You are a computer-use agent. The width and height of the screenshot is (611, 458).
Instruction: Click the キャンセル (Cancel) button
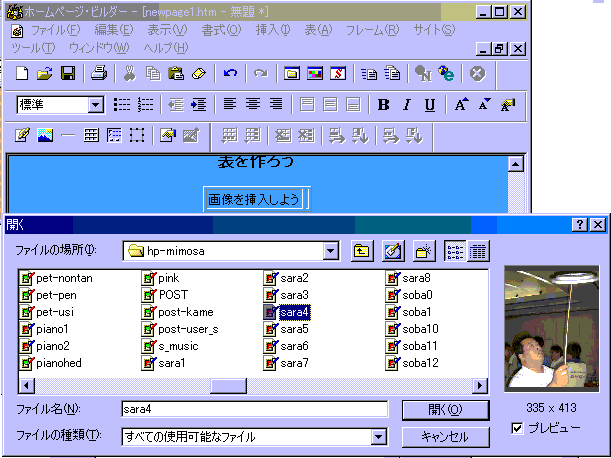click(x=445, y=437)
